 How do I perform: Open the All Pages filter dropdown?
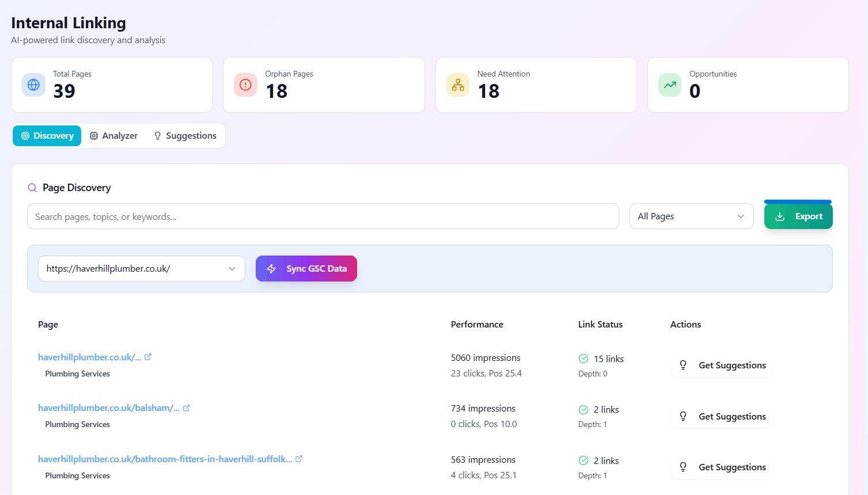(x=691, y=216)
